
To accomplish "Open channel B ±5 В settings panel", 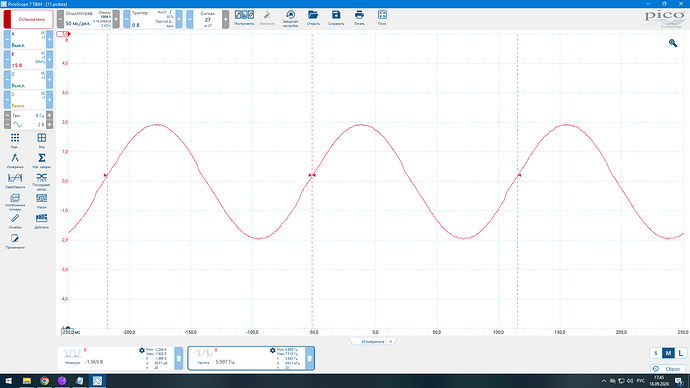I will point(28,59).
